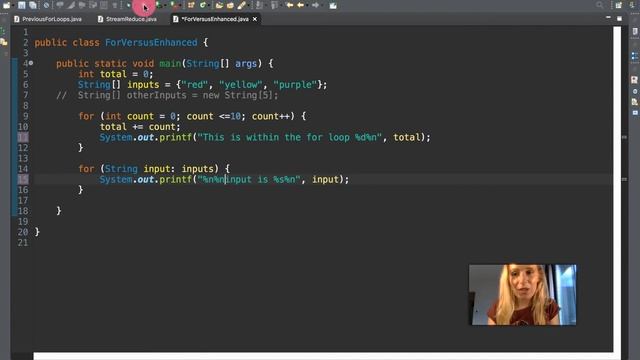Open dropdown next to Coverage run icon
640x360 pixels.
(164, 5)
